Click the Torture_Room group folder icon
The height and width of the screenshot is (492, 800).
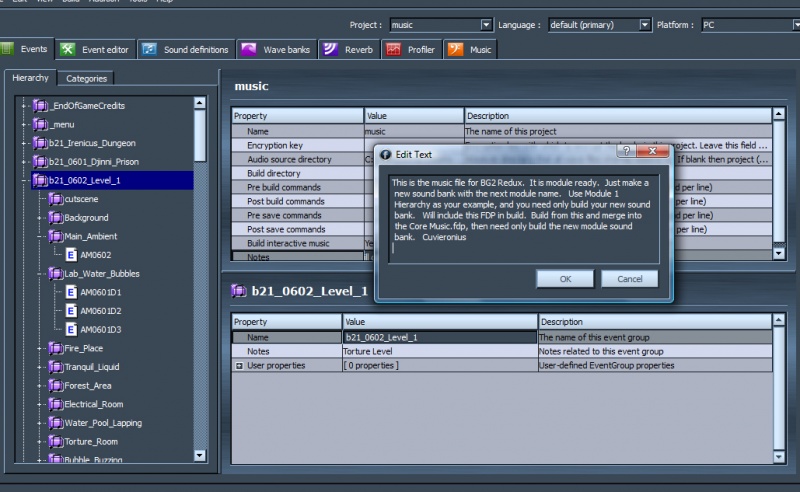(56, 441)
